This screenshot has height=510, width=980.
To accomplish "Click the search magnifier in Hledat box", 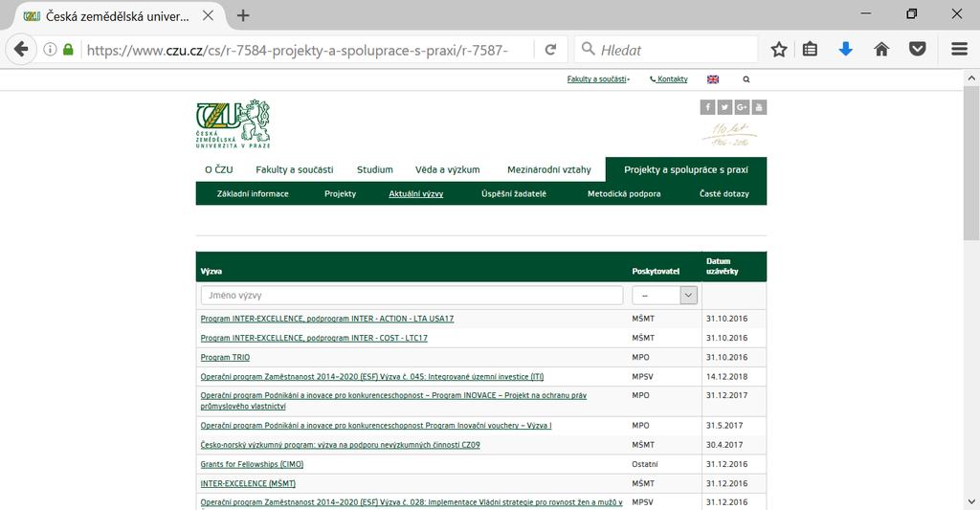I will pyautogui.click(x=589, y=50).
